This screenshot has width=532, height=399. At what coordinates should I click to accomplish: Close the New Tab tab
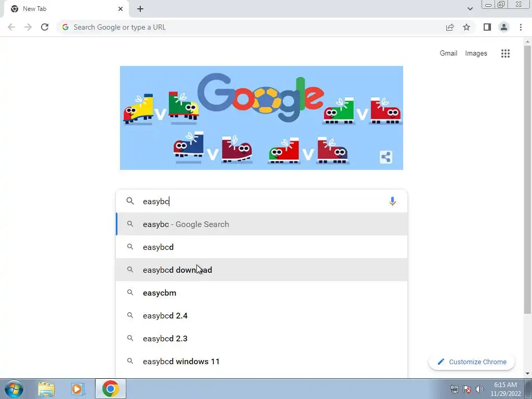coord(121,9)
